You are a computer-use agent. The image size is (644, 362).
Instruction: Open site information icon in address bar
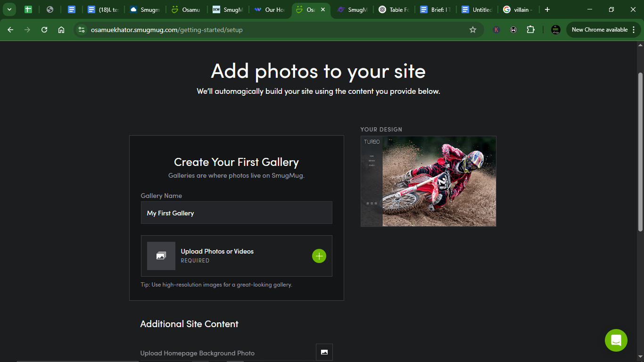coord(82,30)
